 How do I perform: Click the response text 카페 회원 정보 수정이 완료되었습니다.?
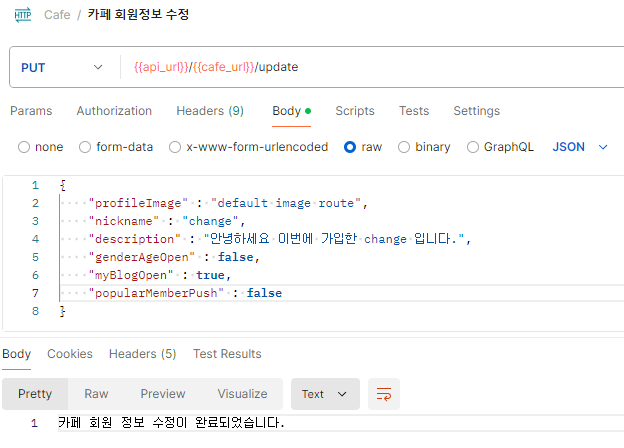tap(172, 423)
